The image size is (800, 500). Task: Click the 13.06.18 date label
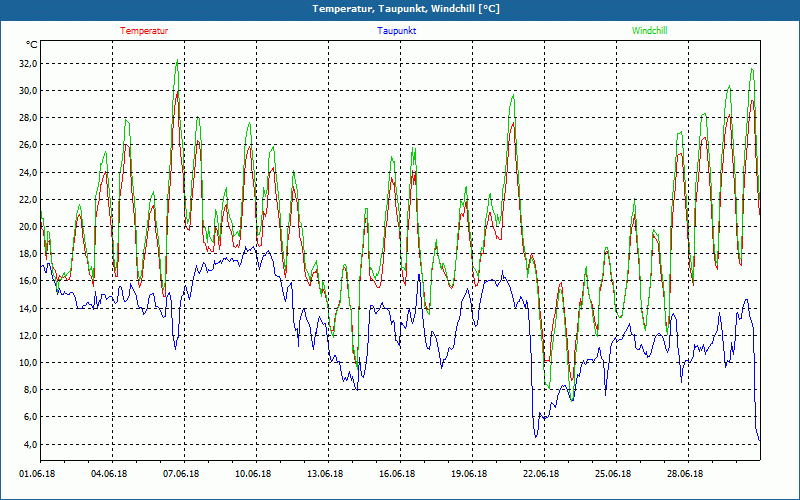click(x=325, y=474)
